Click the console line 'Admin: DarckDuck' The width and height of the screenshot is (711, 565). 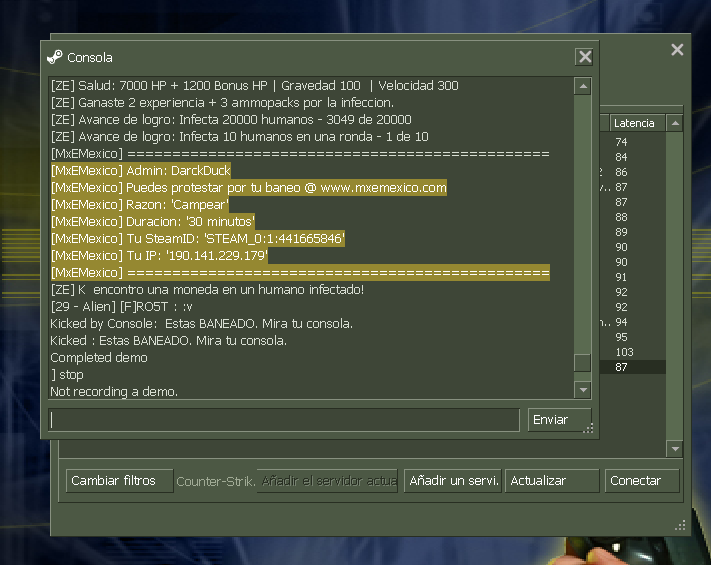point(141,170)
